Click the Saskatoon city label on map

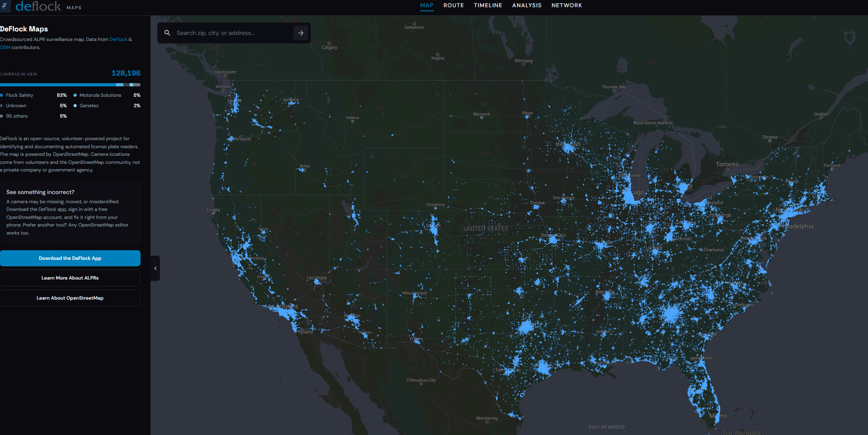coord(414,27)
